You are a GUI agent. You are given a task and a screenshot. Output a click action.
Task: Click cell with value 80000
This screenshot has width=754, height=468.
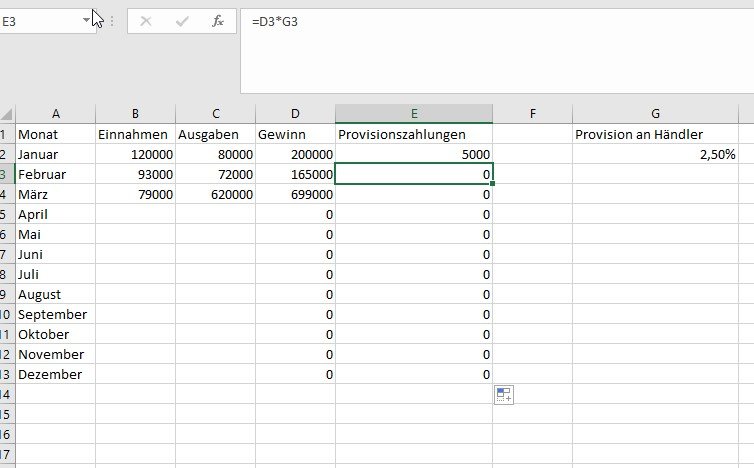pos(215,154)
